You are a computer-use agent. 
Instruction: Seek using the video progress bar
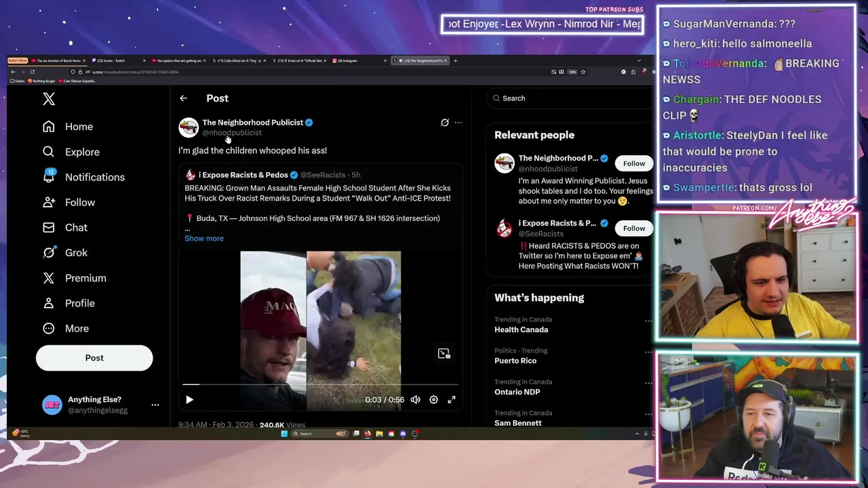point(320,384)
